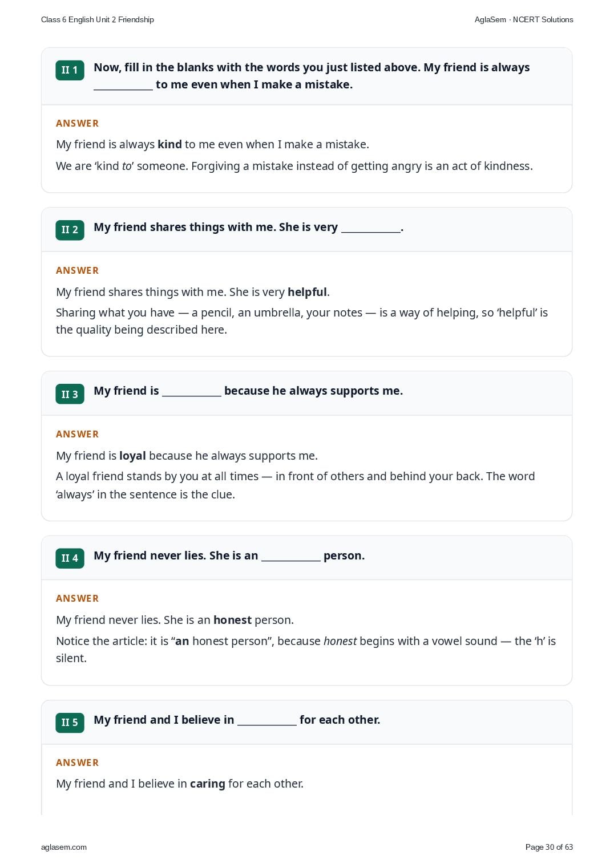Click the bold word 'helpful' in answer
The image size is (614, 868).
tap(307, 292)
